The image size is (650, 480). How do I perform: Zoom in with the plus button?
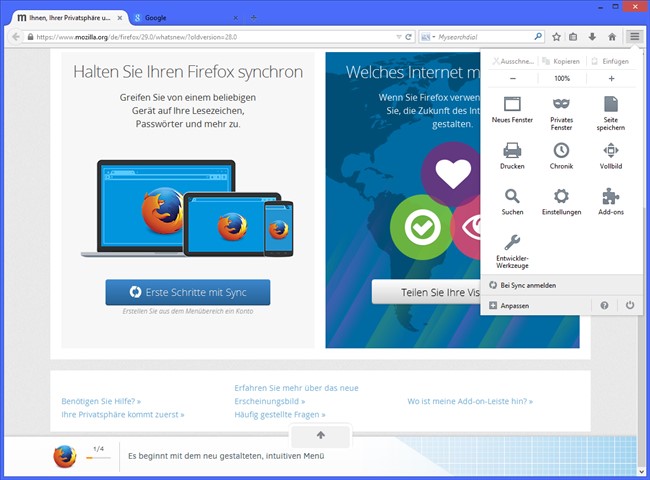tap(611, 78)
